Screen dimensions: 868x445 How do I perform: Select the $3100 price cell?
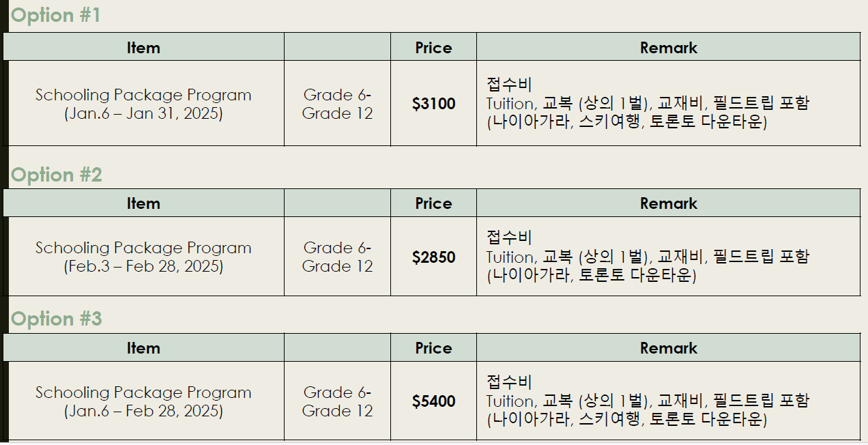pos(433,104)
